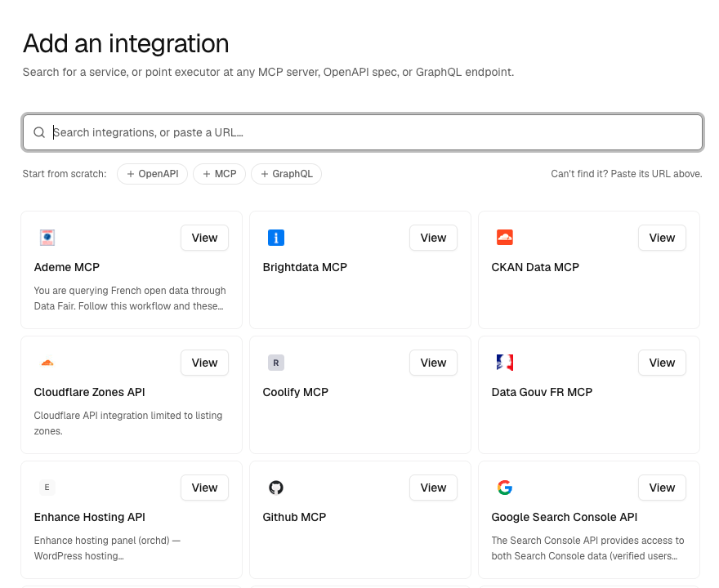Start from scratch with + OpenAPI
The width and height of the screenshot is (719, 588).
(x=152, y=174)
